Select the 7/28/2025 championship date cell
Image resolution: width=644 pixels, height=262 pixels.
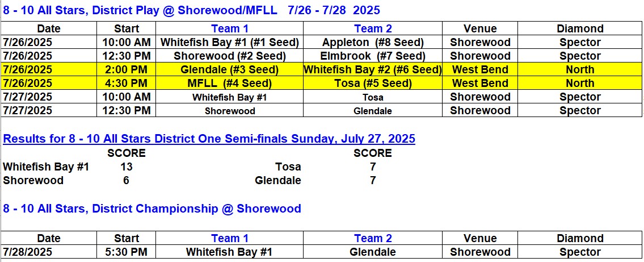point(49,252)
